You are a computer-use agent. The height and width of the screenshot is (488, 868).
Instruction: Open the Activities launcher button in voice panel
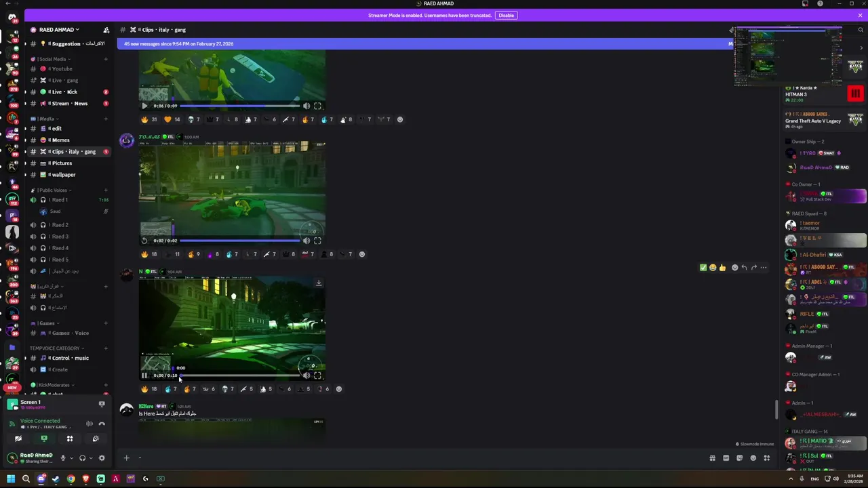pos(70,439)
